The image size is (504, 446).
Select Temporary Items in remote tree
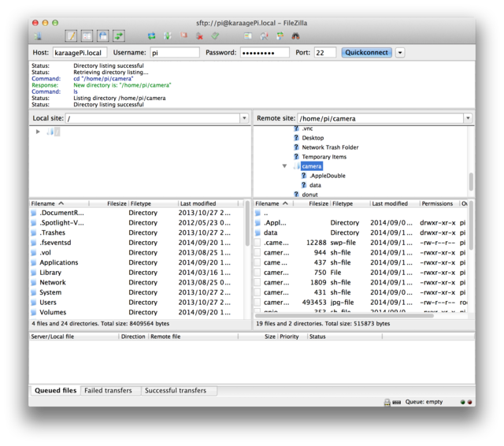pos(324,157)
